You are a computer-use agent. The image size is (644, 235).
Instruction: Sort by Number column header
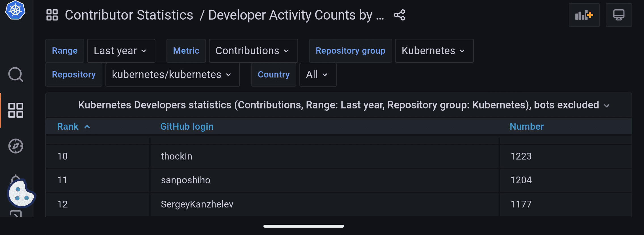pos(527,127)
